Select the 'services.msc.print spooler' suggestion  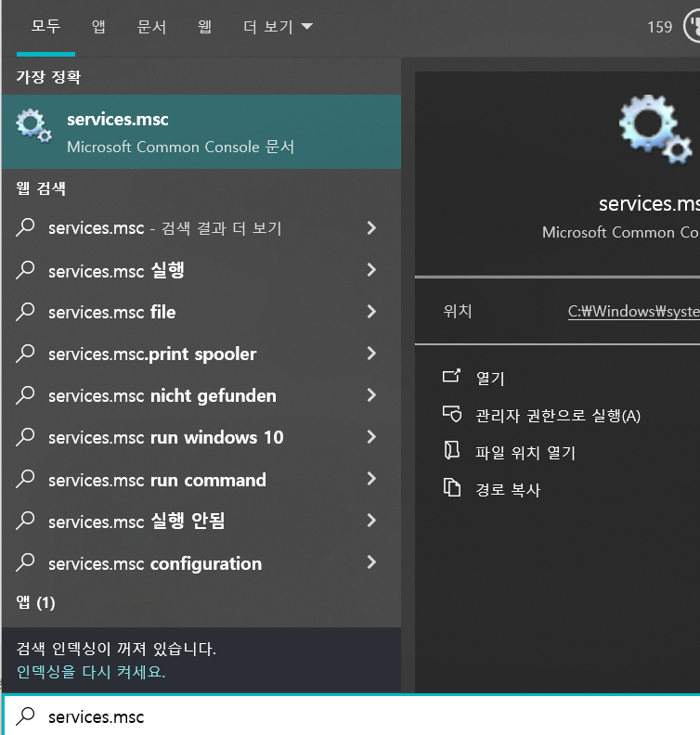point(201,354)
